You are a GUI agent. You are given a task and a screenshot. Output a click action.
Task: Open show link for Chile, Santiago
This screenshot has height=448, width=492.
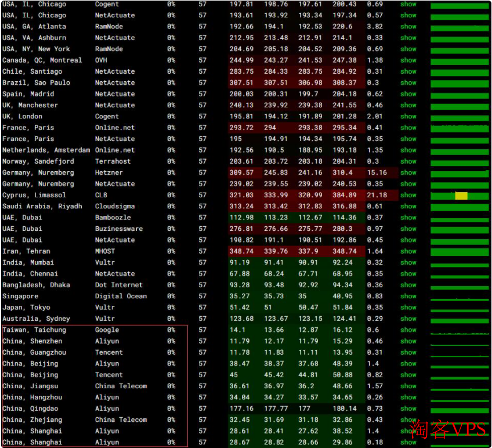[408, 71]
